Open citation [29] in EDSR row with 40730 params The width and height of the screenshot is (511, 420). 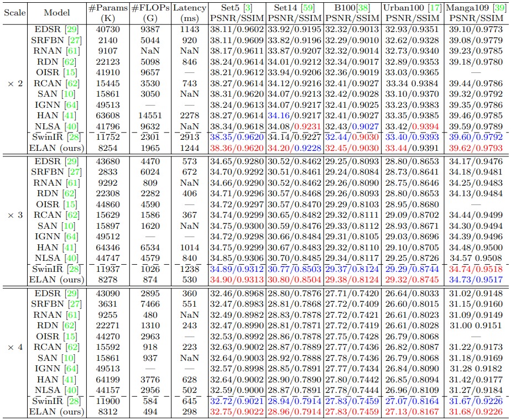(x=72, y=30)
